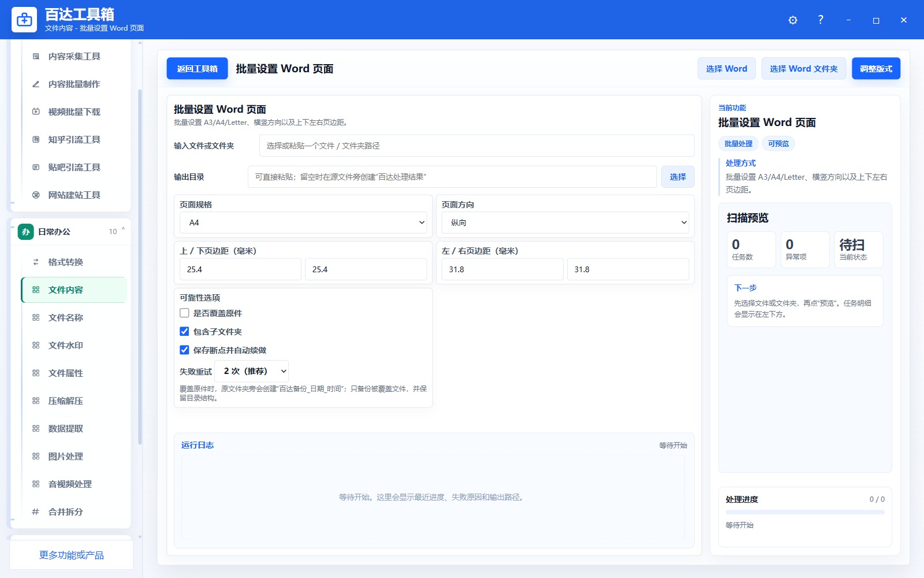
Task: Click the 返回工具箱 button
Action: coord(198,69)
